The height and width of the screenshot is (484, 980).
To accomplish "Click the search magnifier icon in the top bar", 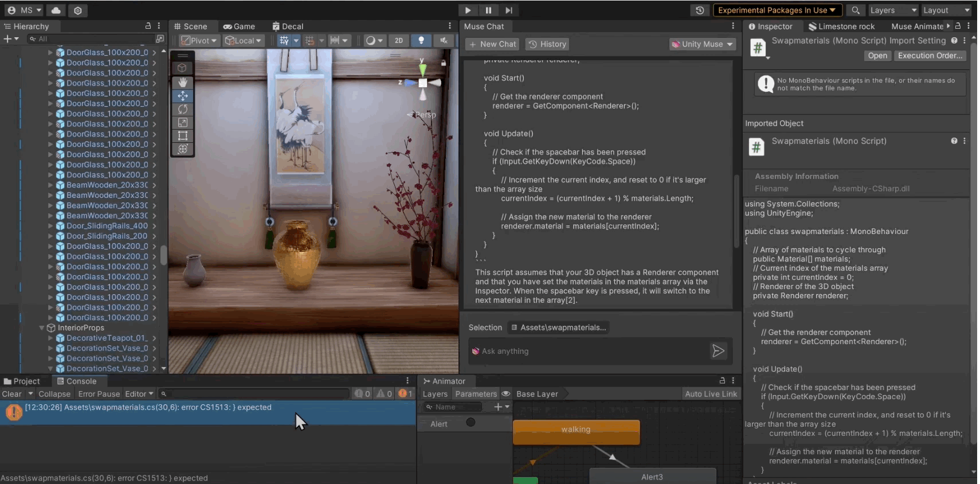I will [855, 10].
